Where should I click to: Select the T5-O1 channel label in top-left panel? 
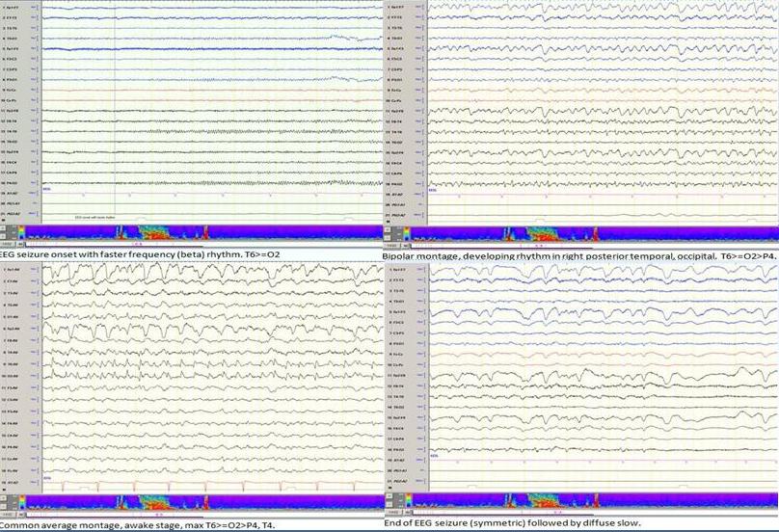(x=12, y=38)
